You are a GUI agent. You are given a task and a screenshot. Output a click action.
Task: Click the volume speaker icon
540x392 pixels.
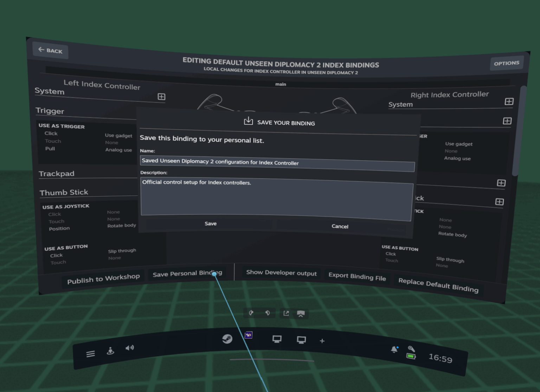pos(130,348)
